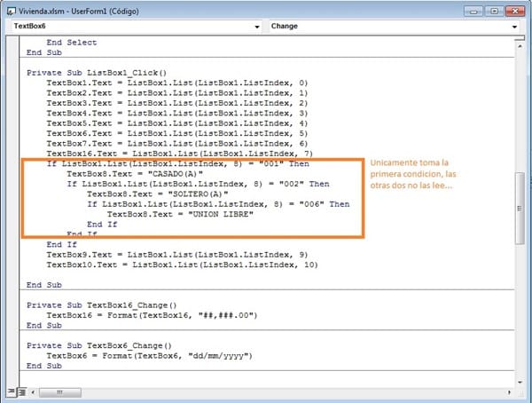Click the TextBox9.Text assignment line

[176, 255]
